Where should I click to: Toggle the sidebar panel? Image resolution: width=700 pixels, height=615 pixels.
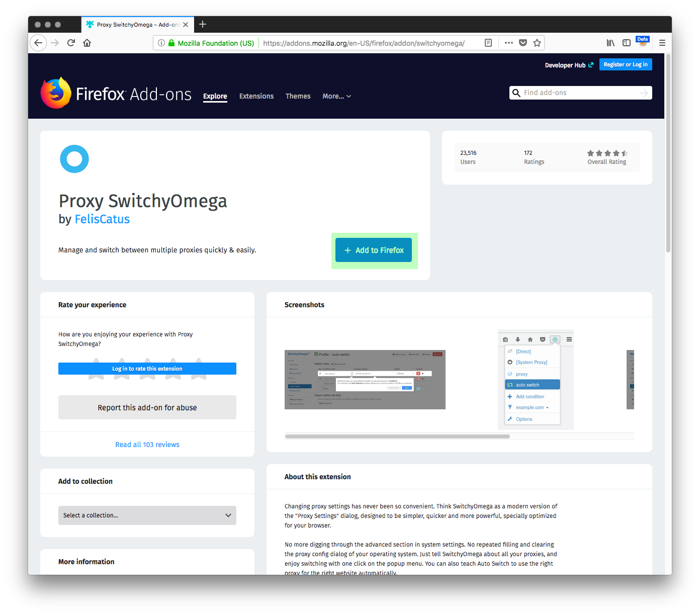(x=626, y=43)
